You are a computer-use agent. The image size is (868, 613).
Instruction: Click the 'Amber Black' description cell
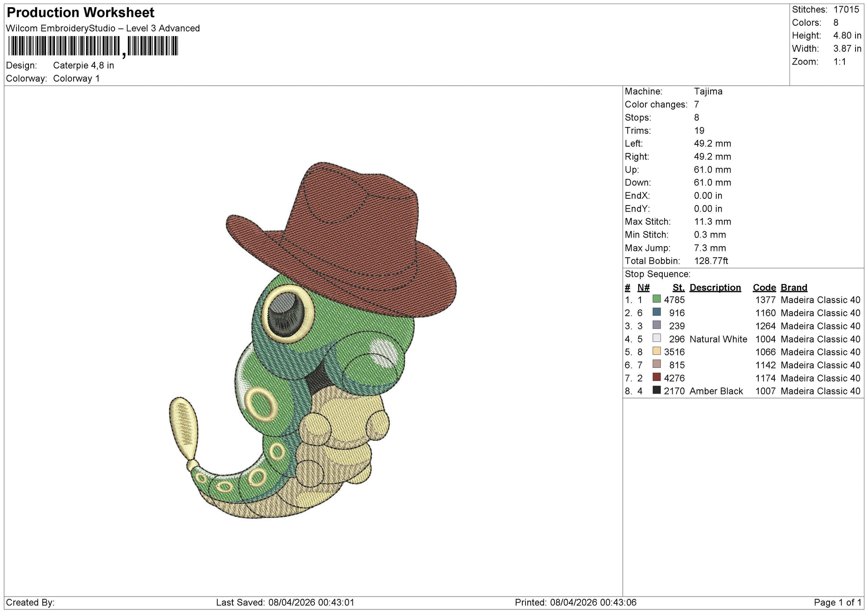[x=716, y=391]
